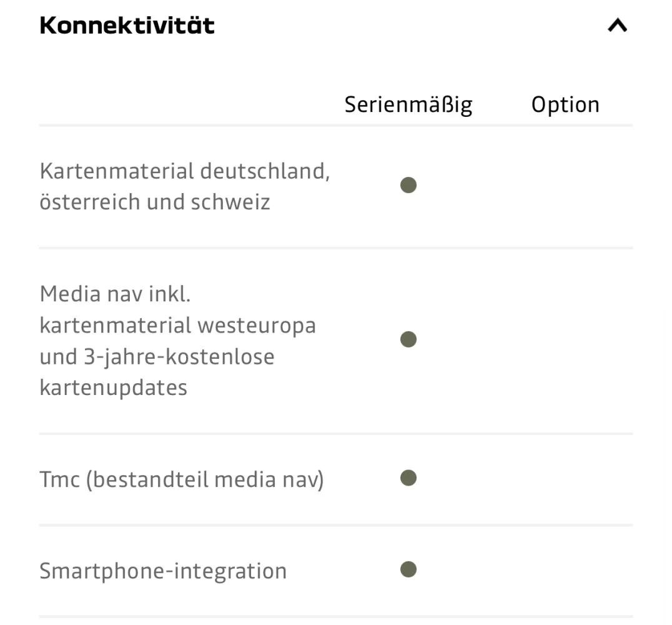Click the divider line below the column headers
This screenshot has width=672, height=625.
335,126
